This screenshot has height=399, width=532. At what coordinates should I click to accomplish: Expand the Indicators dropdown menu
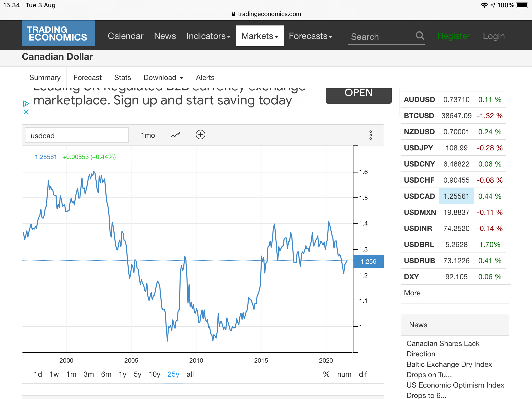[x=209, y=36]
